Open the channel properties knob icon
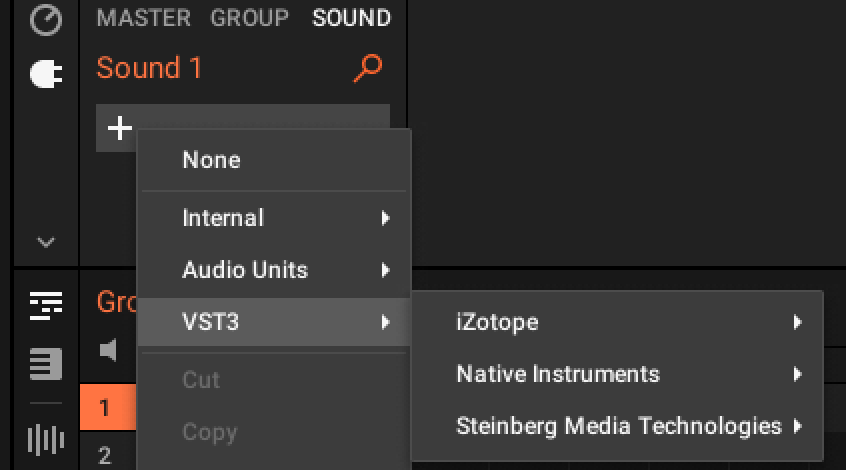Image resolution: width=846 pixels, height=470 pixels. (46, 20)
